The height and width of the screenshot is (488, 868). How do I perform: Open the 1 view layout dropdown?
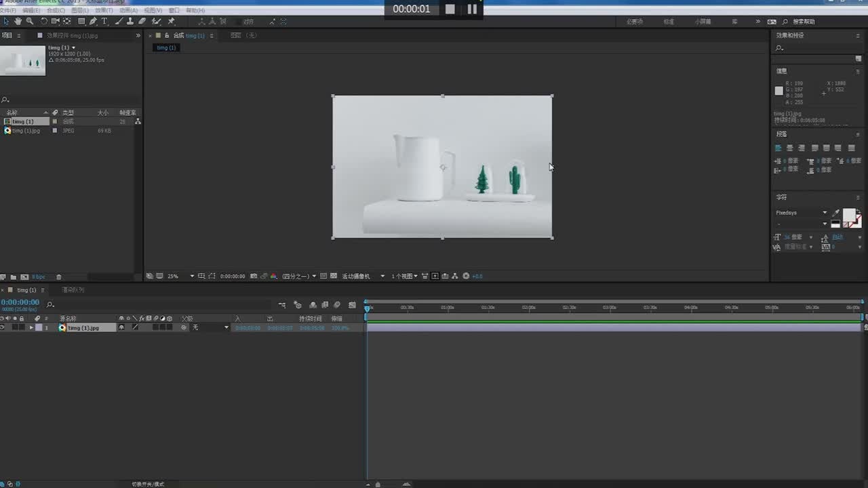pyautogui.click(x=404, y=276)
